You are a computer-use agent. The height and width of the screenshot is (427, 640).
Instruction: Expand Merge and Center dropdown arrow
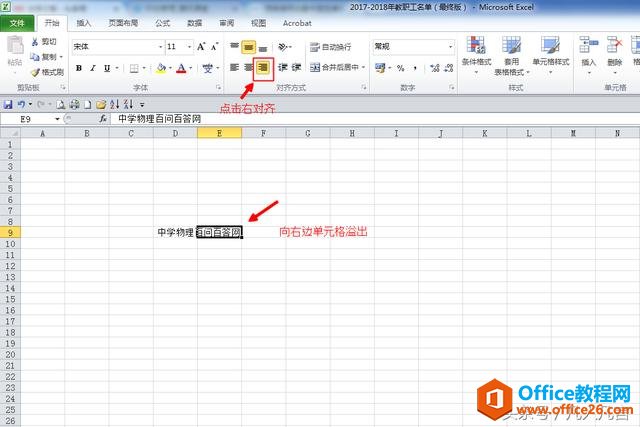click(x=363, y=67)
